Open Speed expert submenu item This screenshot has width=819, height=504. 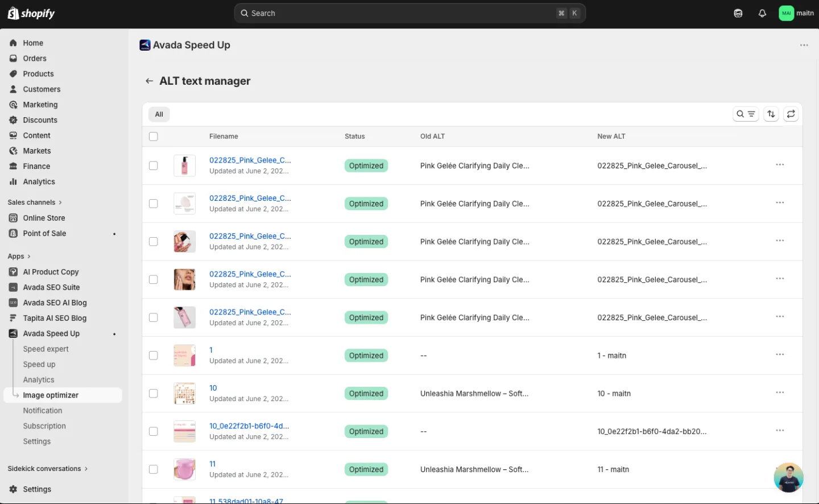(45, 349)
